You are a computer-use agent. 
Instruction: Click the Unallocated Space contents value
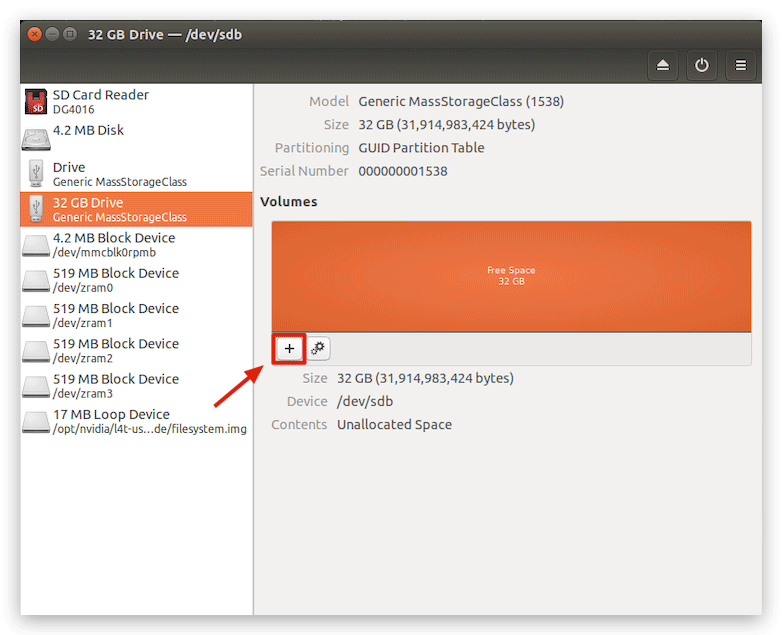click(394, 424)
